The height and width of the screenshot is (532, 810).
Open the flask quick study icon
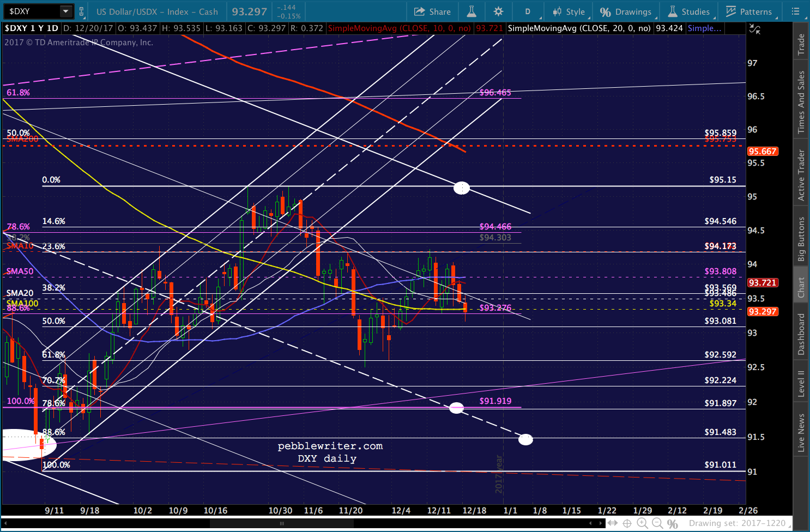pos(472,11)
